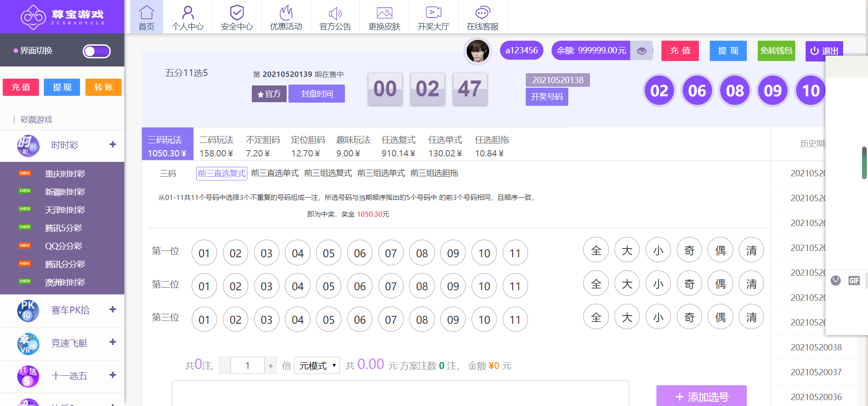The height and width of the screenshot is (406, 868).
Task: Switch to 趣味玩法 tab
Action: click(353, 146)
